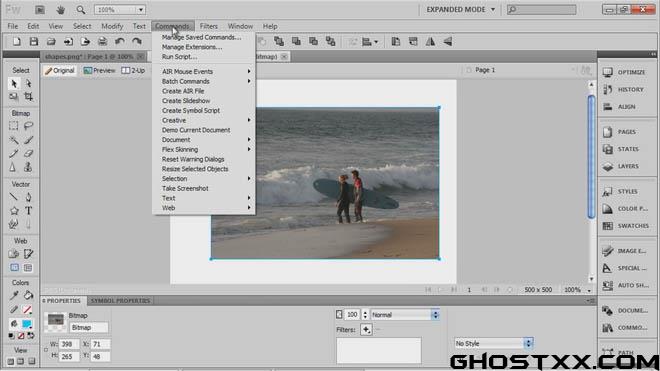Select the Original view mode
660x371 pixels.
tap(59, 70)
